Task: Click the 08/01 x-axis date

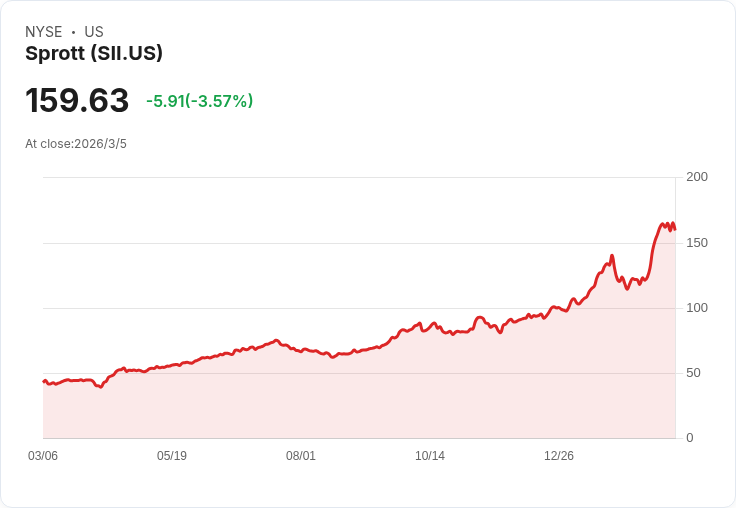Action: click(x=301, y=456)
